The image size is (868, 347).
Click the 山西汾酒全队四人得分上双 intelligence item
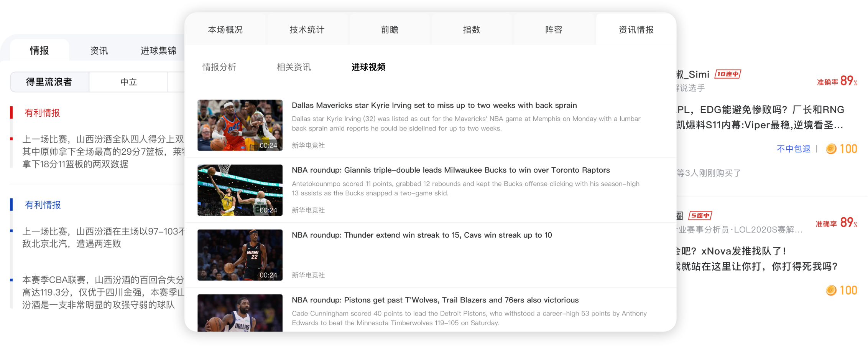coord(103,152)
